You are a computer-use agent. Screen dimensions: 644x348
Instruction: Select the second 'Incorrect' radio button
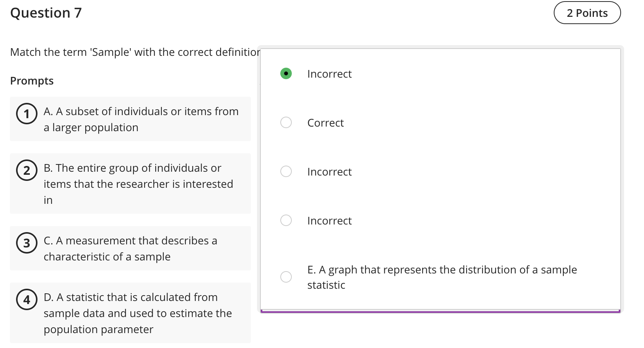pyautogui.click(x=286, y=171)
